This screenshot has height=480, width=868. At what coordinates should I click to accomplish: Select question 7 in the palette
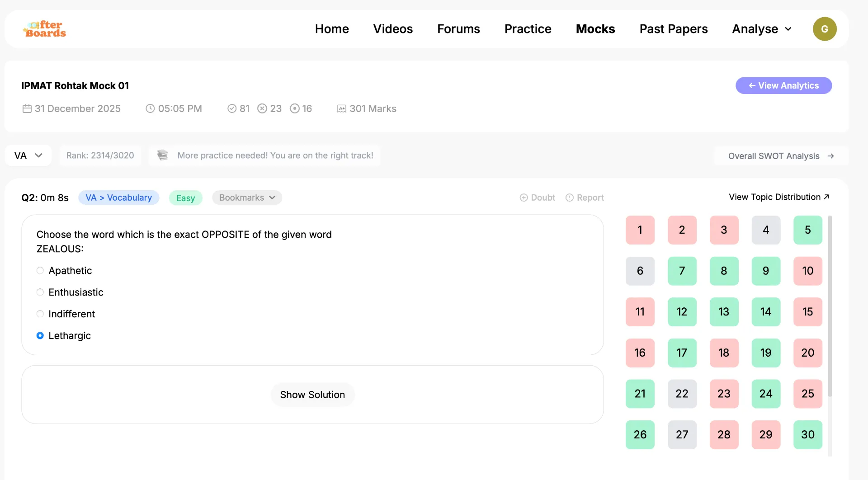682,271
